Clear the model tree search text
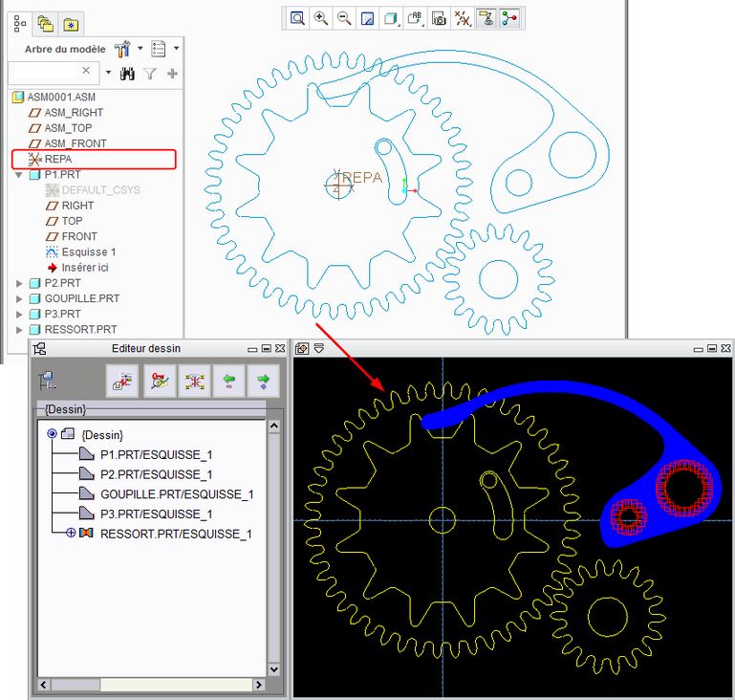This screenshot has width=735, height=700. pyautogui.click(x=86, y=71)
